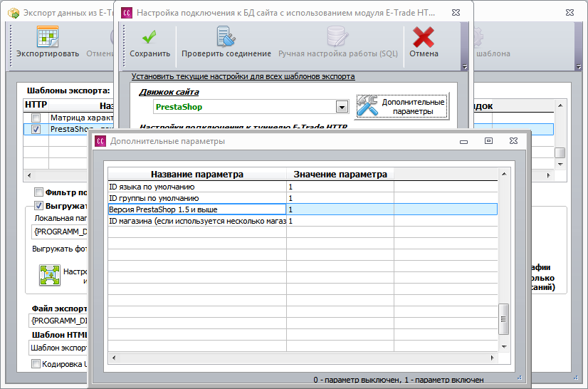Maximize the Дополнительные параметры window
The width and height of the screenshot is (588, 389).
[488, 141]
